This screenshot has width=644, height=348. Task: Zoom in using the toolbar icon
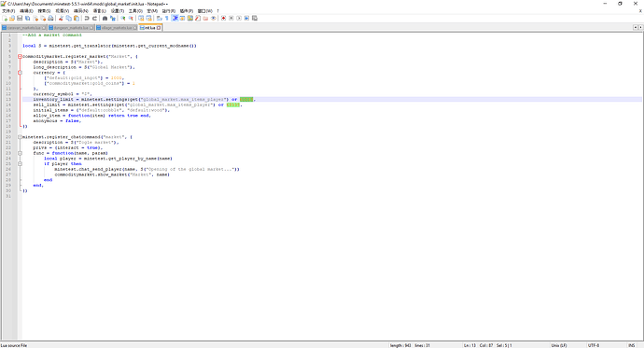coord(123,18)
